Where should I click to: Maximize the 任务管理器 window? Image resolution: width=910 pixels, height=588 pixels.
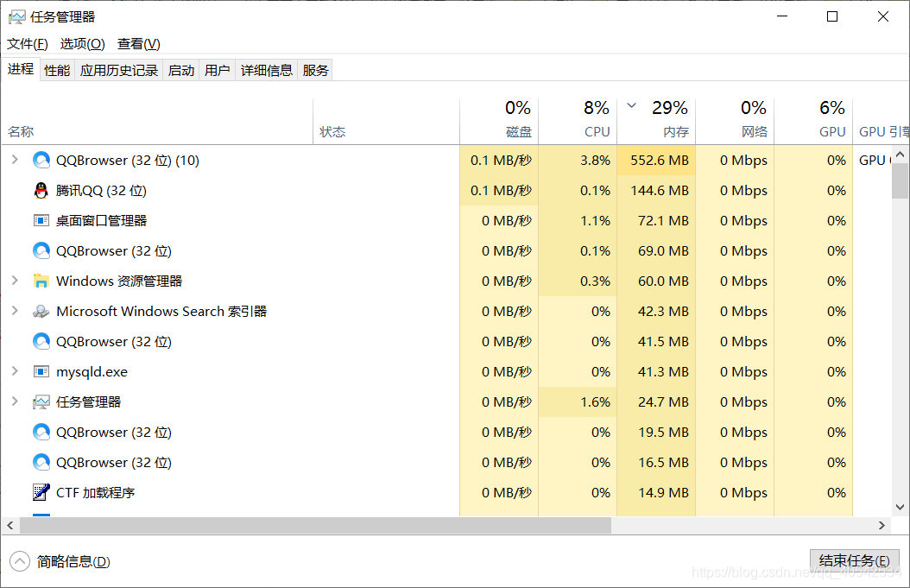click(832, 16)
